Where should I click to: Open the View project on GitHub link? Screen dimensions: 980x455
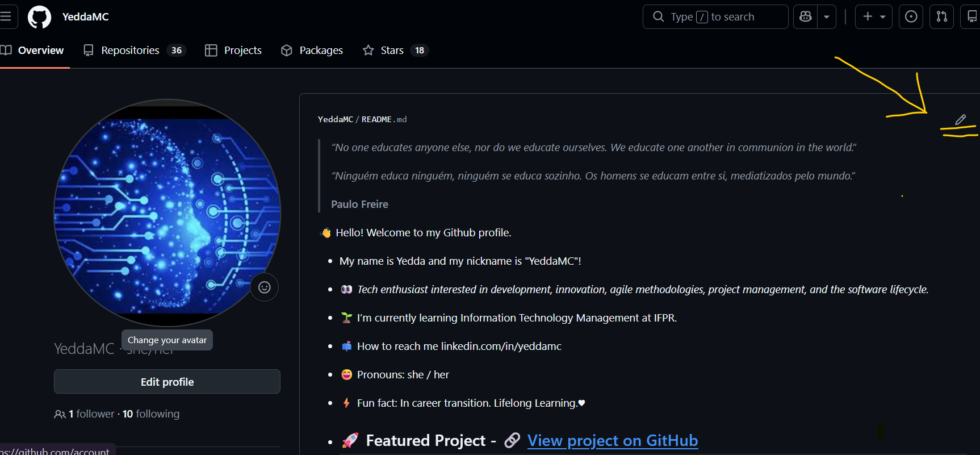coord(613,441)
